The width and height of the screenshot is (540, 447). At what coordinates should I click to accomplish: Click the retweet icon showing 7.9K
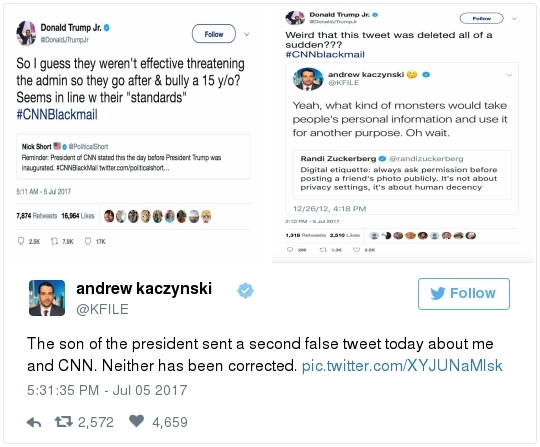(x=54, y=241)
